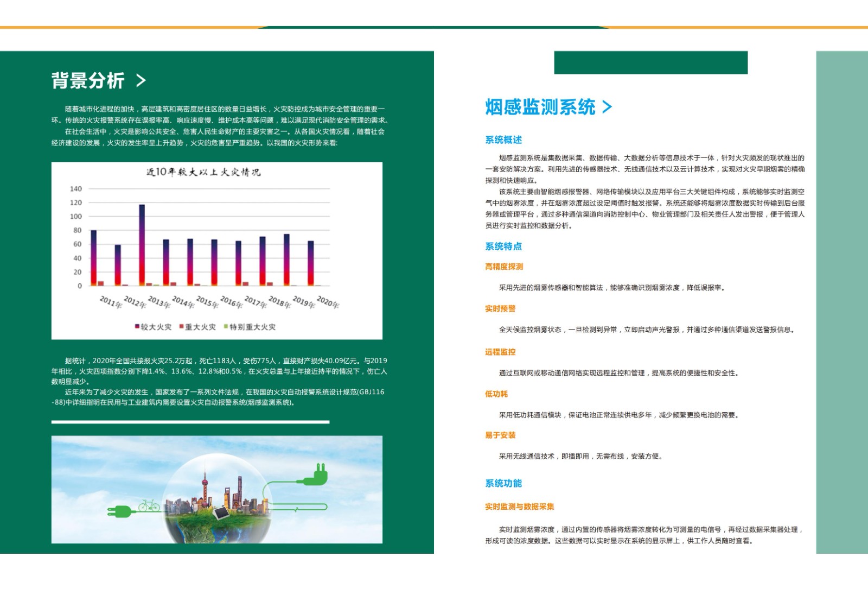Select the 系统功能 section heading
The height and width of the screenshot is (614, 868).
click(503, 484)
